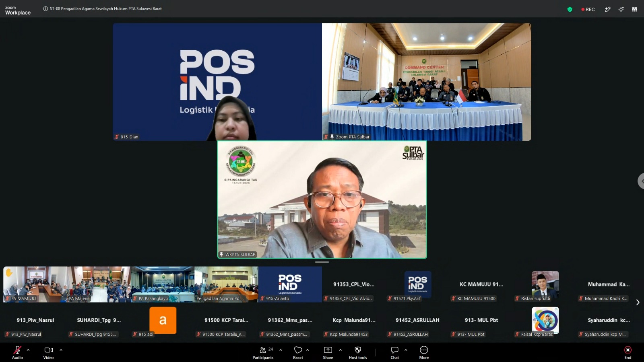644x362 pixels.
Task: Click the muted mic icon beside Kcp Malunda91453
Action: (x=326, y=334)
